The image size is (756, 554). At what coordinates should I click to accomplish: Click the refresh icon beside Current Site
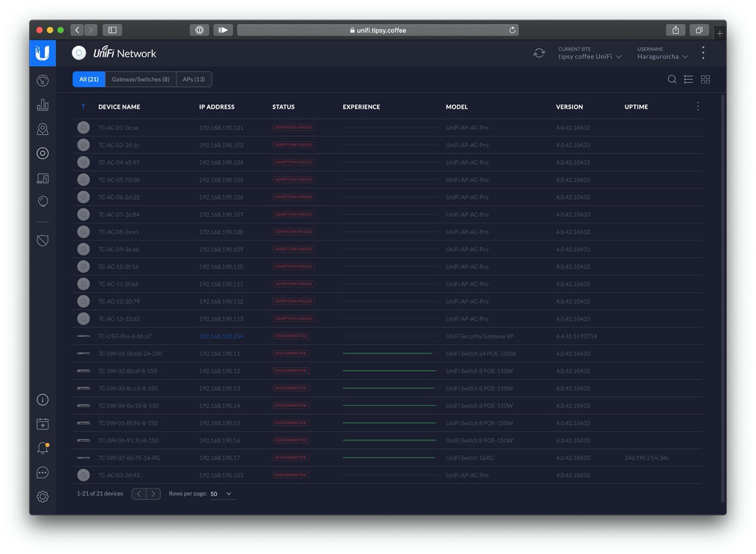[539, 53]
